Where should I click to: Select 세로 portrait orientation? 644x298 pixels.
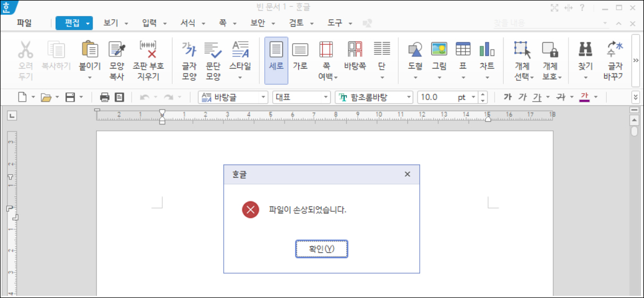pos(276,60)
